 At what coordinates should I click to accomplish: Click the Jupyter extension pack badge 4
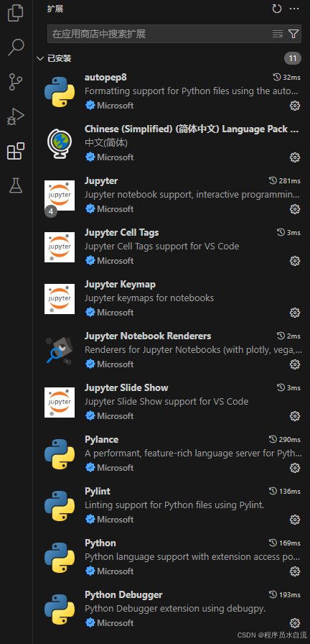(x=51, y=211)
